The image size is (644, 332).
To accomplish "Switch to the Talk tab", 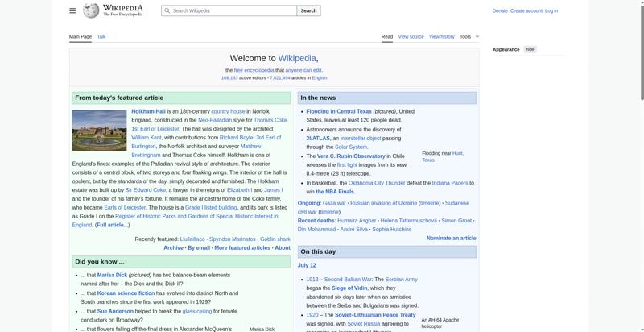I will 101,36.
